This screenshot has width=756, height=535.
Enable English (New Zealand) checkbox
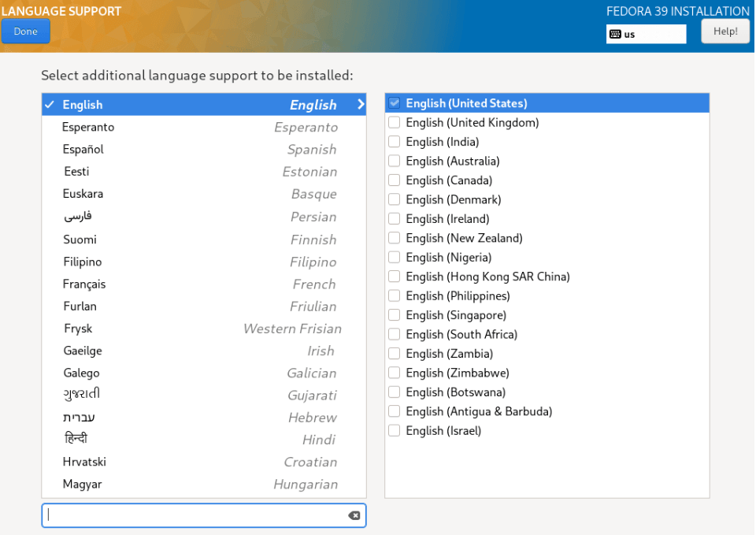[x=395, y=238]
